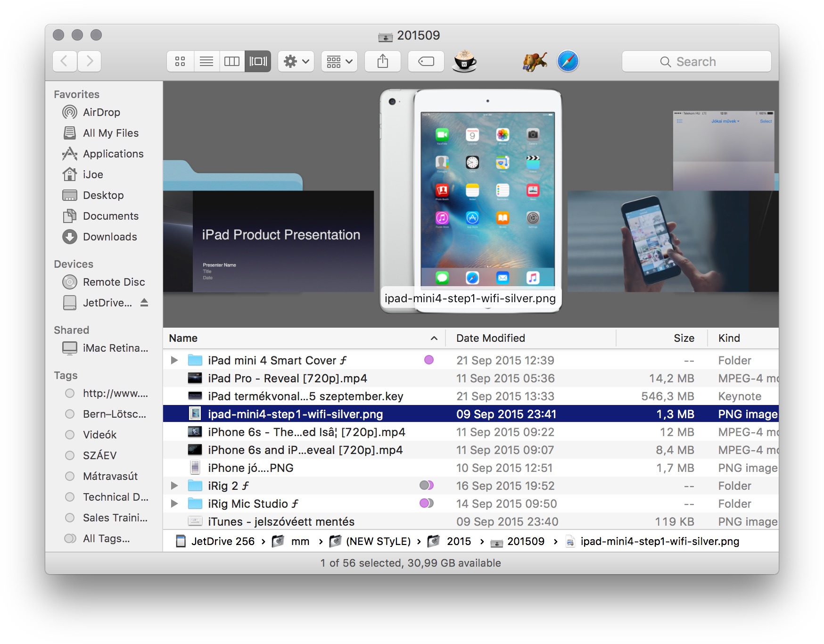
Task: Select the iPad termékvonal Keynote file
Action: pos(471,396)
